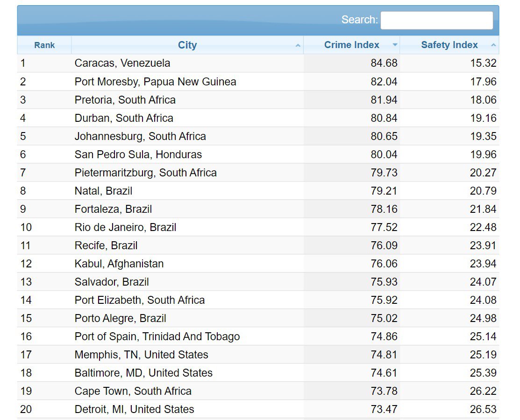Click crime index value 75.93

coord(384,282)
